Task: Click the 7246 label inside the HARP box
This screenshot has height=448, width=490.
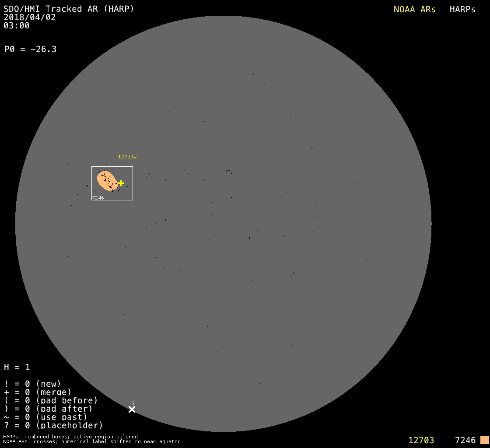Action: pyautogui.click(x=98, y=198)
